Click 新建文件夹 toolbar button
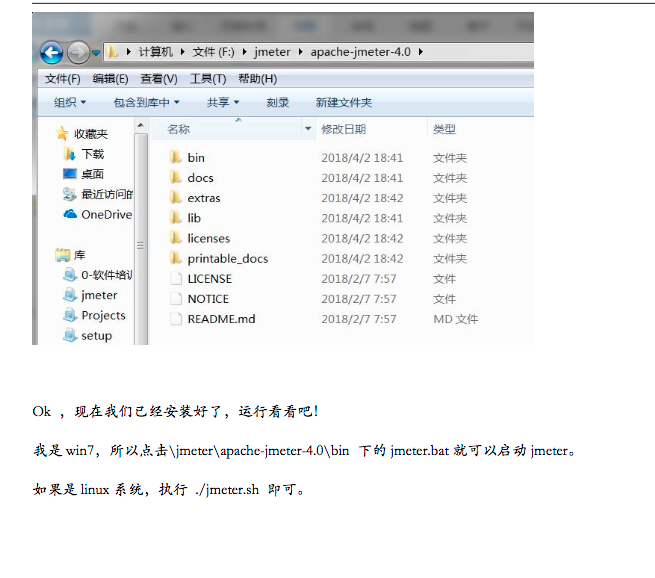This screenshot has height=578, width=655. coord(344,102)
